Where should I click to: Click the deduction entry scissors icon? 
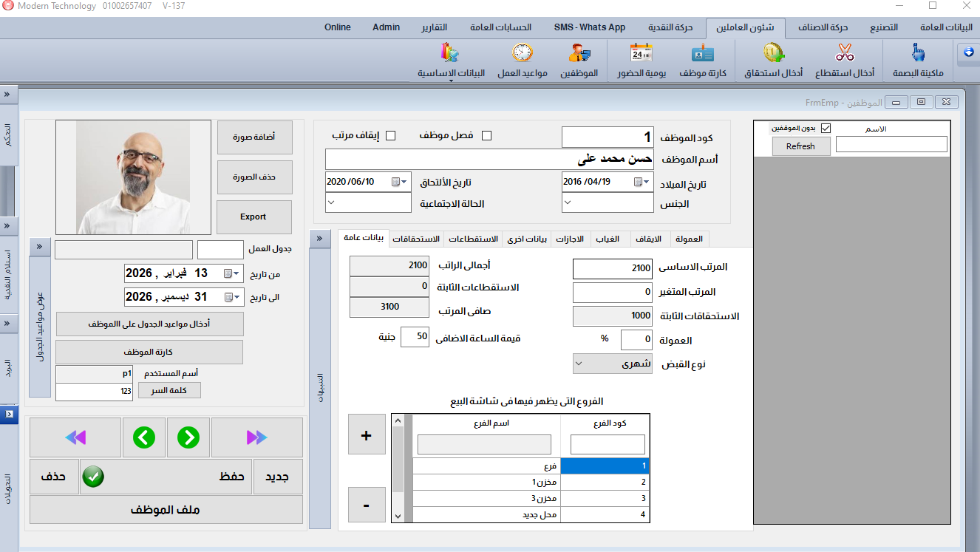[x=845, y=54]
